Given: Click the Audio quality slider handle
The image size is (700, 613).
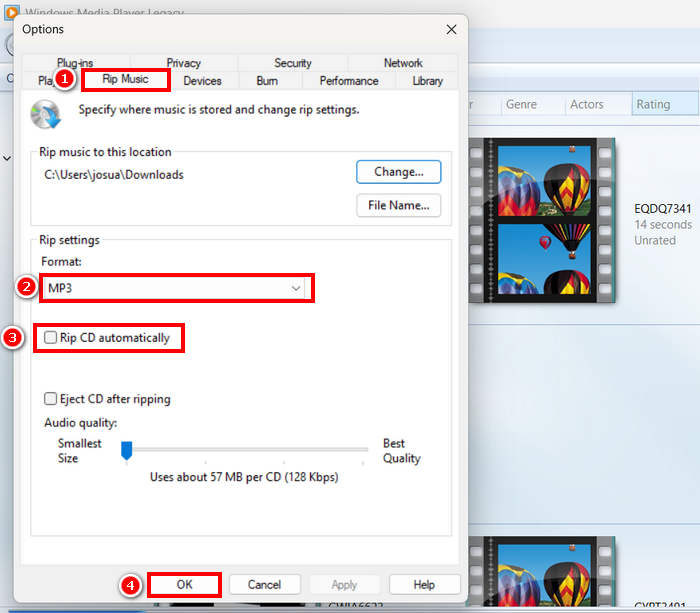Looking at the screenshot, I should click(126, 451).
